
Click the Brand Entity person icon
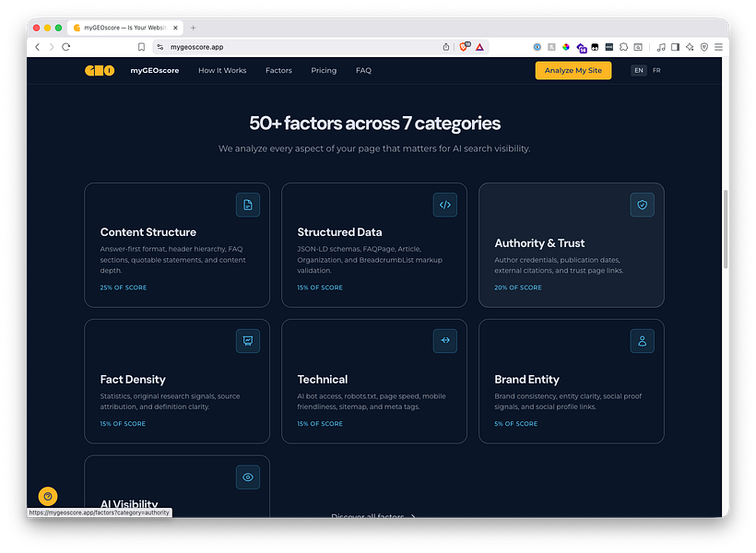coord(643,341)
